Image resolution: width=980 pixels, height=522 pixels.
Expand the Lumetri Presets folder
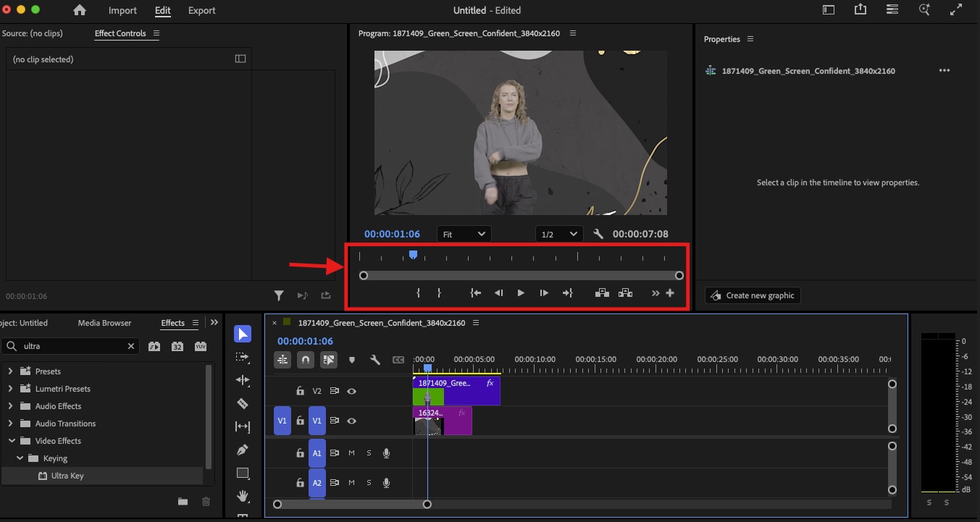click(x=10, y=389)
